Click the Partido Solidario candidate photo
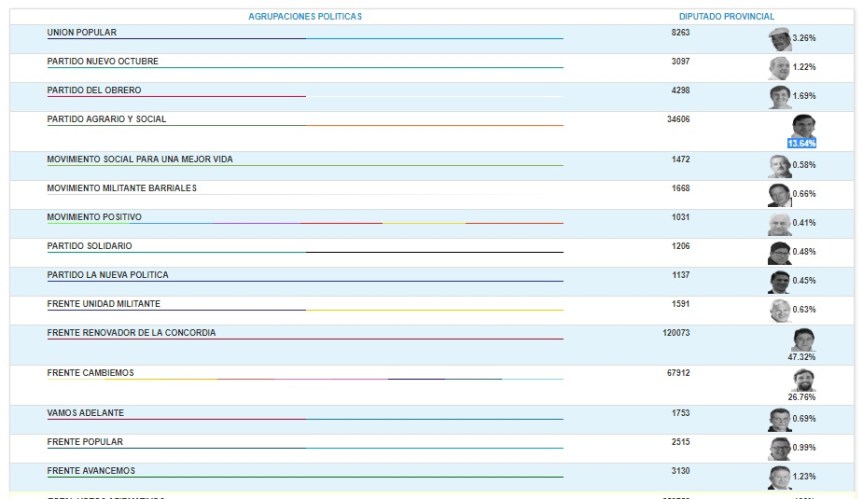 click(x=779, y=253)
